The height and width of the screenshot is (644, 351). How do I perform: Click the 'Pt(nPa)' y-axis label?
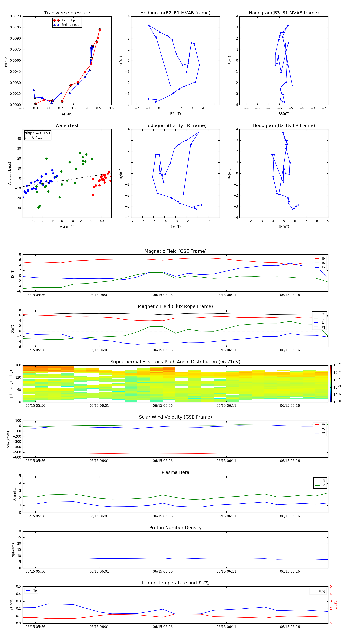[6, 61]
